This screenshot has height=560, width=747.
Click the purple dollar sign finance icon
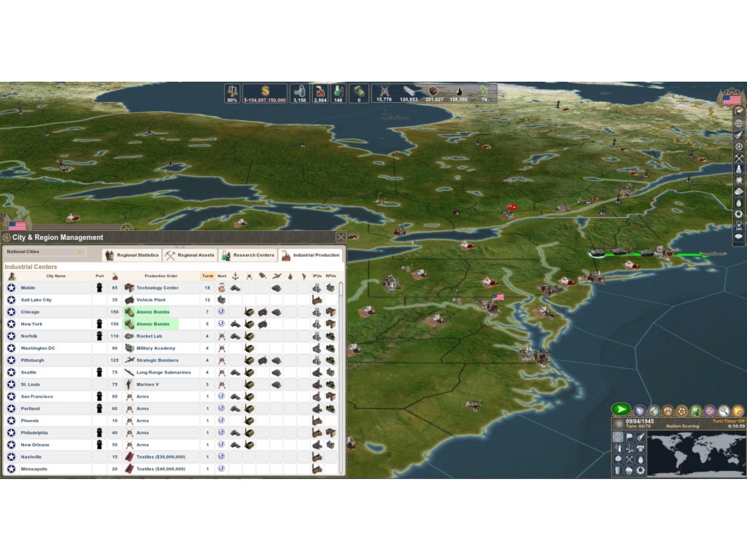pyautogui.click(x=710, y=411)
